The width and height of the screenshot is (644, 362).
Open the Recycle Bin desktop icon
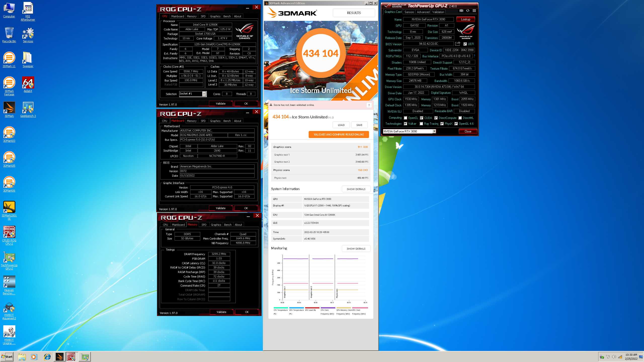point(9,35)
